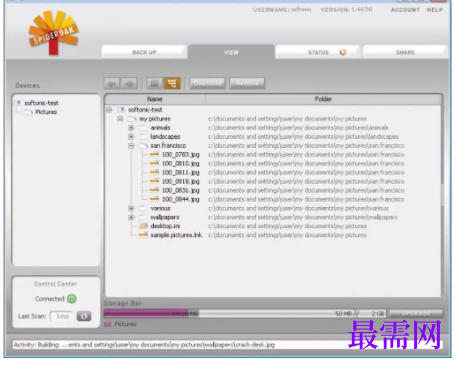
Task: Open the BACK UP tab
Action: tap(144, 52)
